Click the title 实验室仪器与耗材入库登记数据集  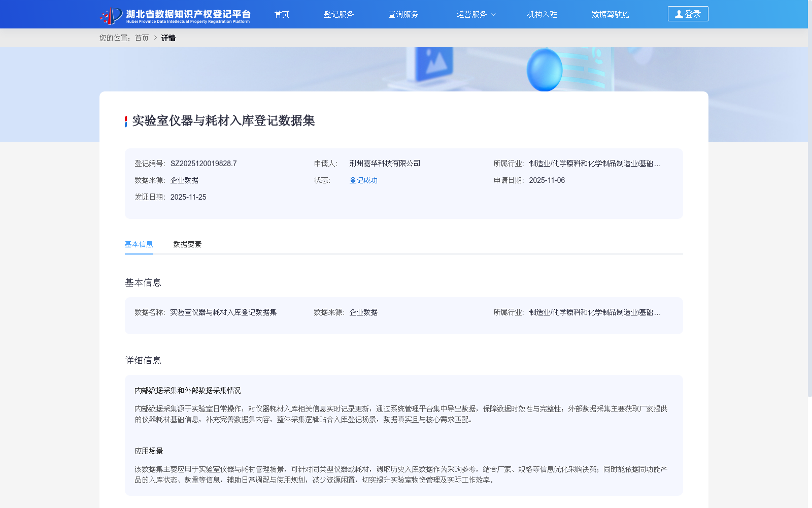click(223, 121)
